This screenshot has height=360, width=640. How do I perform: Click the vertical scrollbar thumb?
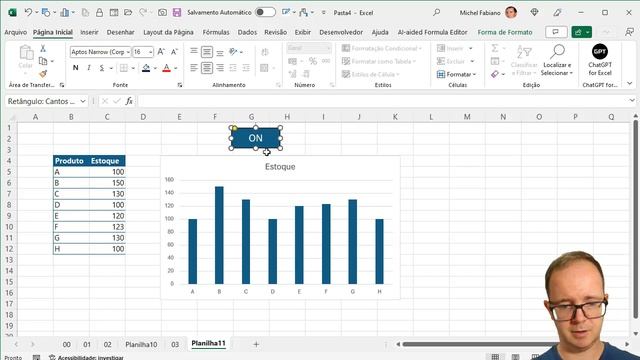tap(635, 219)
